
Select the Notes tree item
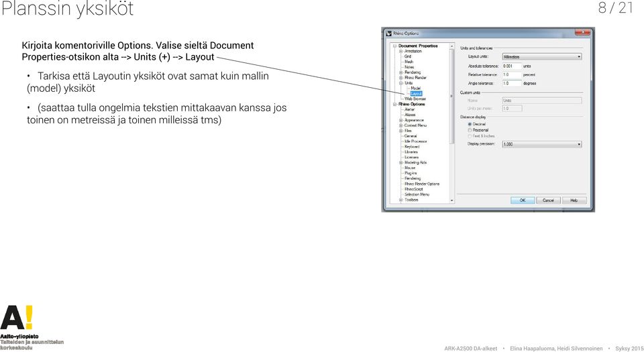409,67
